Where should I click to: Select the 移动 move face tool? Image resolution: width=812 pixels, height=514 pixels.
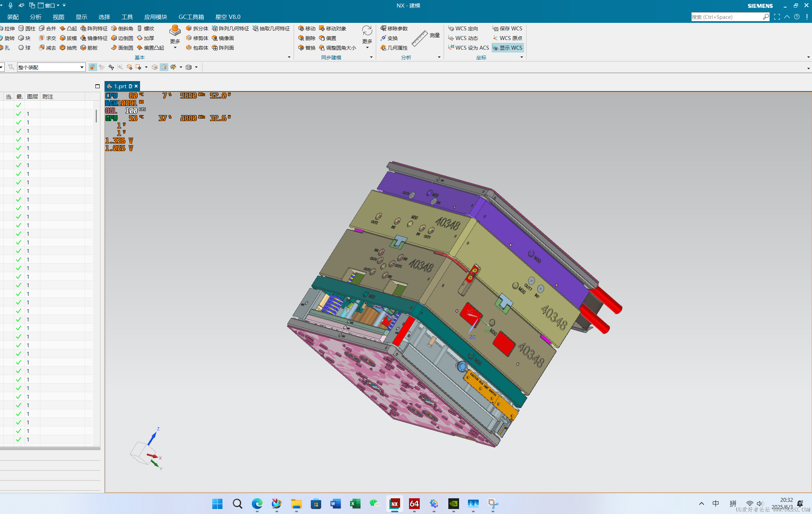click(x=307, y=29)
